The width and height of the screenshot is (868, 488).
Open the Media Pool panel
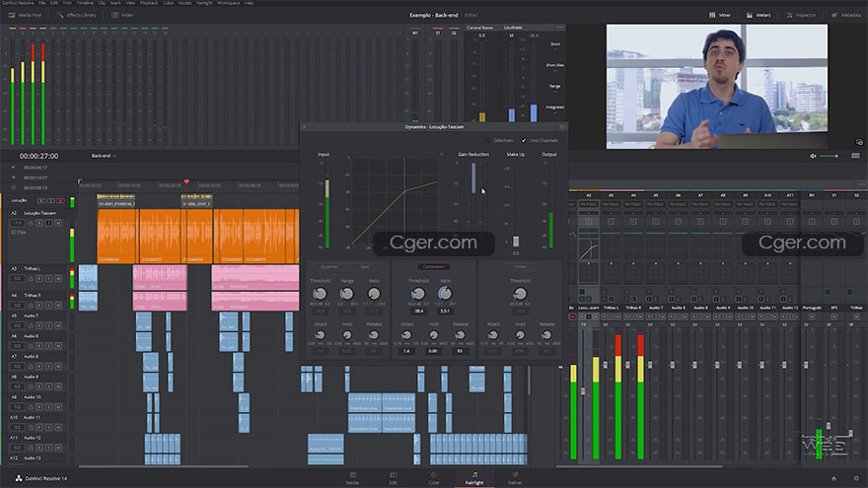(26, 15)
